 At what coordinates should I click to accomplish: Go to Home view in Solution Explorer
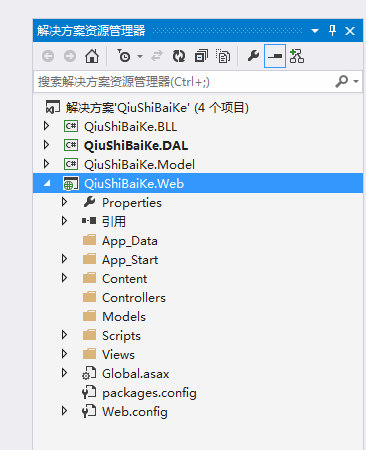[x=92, y=56]
